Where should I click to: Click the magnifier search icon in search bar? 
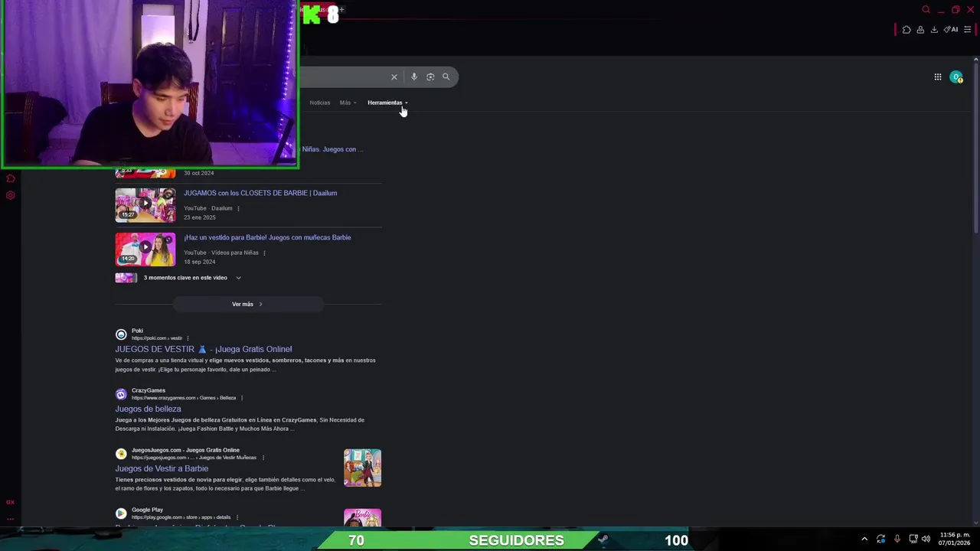tap(446, 77)
